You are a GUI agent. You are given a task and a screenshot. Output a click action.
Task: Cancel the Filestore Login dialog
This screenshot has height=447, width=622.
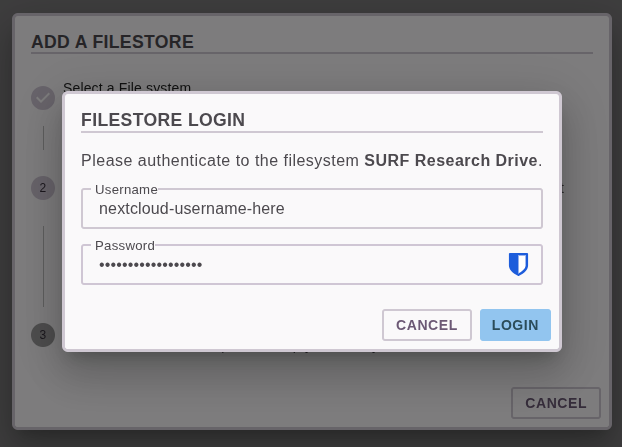(427, 325)
